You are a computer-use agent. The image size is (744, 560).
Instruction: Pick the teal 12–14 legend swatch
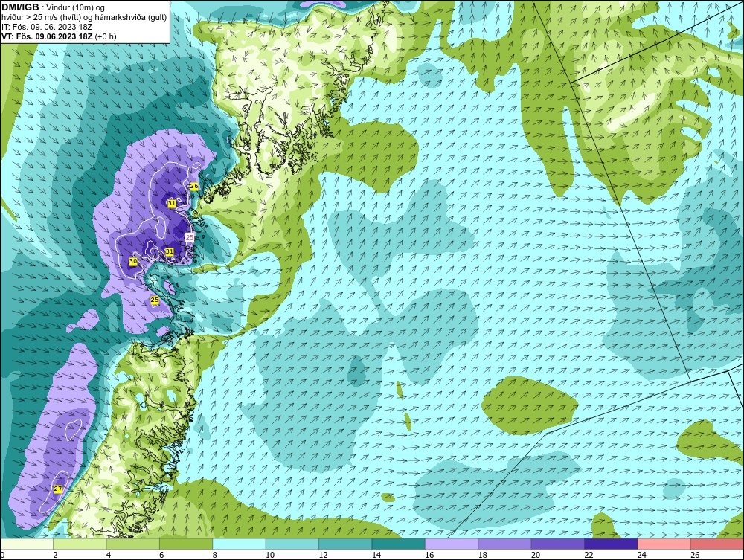[x=345, y=544]
